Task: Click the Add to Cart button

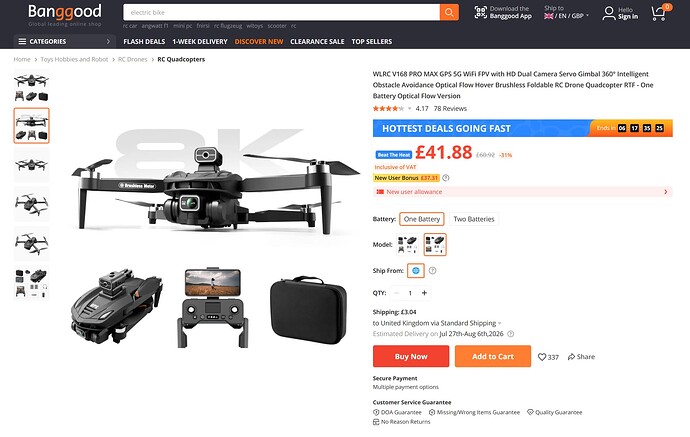Action: pyautogui.click(x=493, y=356)
